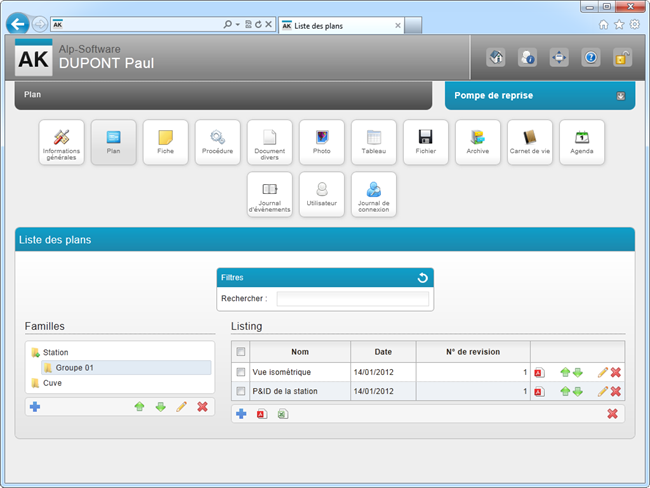Viewport: 650px width, 488px height.
Task: Click the Rechercher search field
Action: coord(352,298)
